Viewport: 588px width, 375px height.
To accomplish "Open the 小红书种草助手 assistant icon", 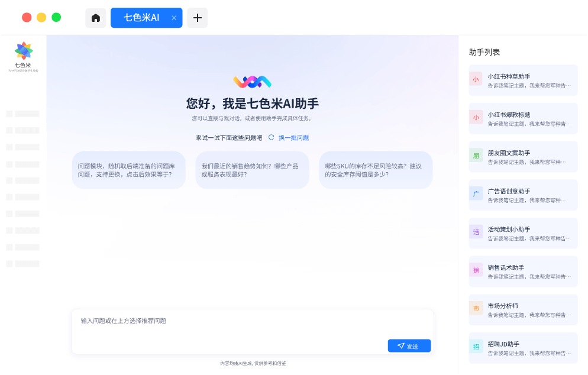I will point(476,80).
